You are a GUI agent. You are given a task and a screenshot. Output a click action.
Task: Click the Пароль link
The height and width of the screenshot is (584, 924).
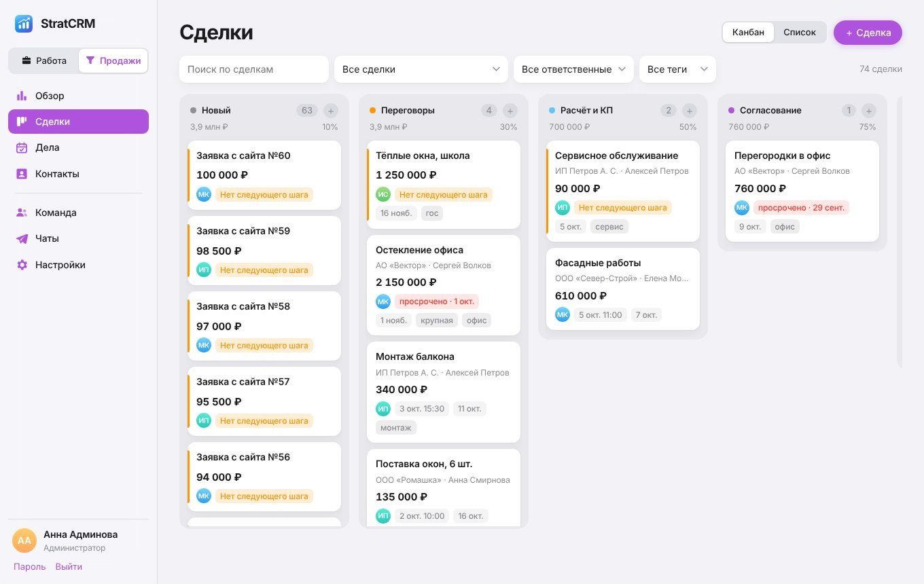(30, 567)
